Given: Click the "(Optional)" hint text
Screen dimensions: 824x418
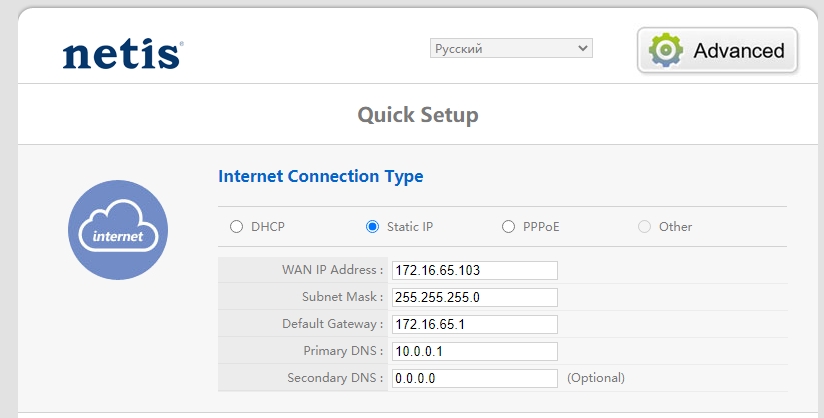Looking at the screenshot, I should click(x=596, y=378).
